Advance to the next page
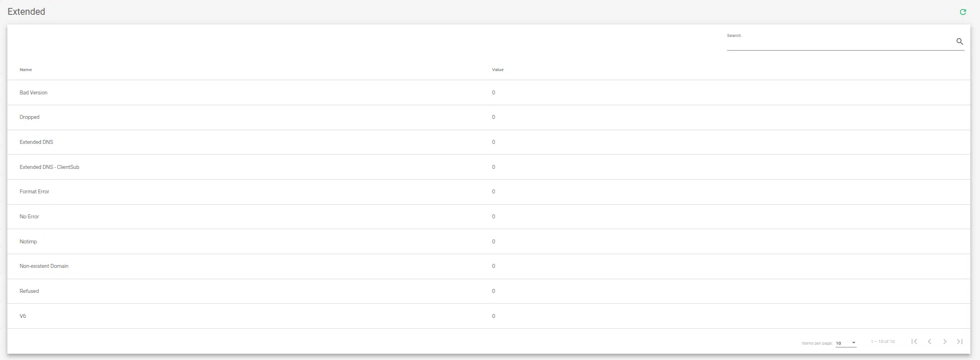This screenshot has height=360, width=980. [x=945, y=341]
